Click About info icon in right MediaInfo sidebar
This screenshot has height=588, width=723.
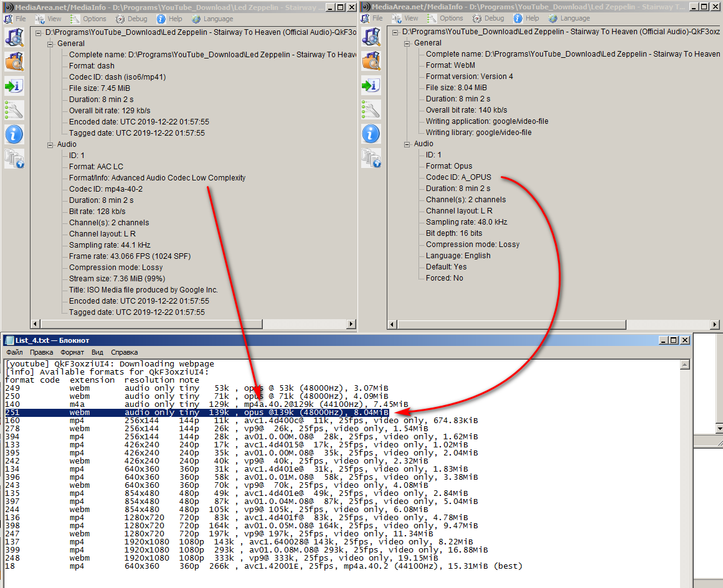371,134
